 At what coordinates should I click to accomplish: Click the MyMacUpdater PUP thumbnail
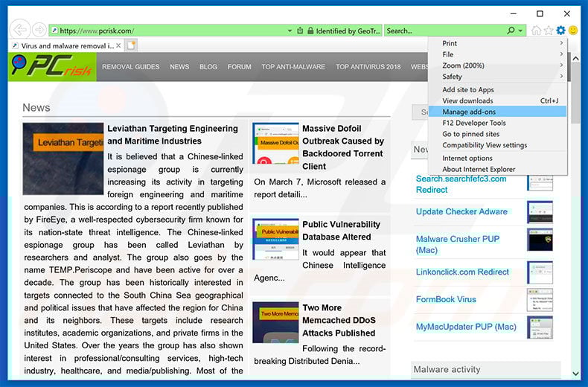(540, 327)
